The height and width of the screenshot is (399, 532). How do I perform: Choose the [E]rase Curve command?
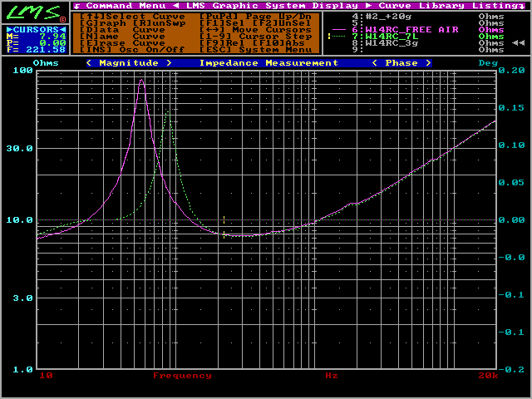pyautogui.click(x=122, y=43)
